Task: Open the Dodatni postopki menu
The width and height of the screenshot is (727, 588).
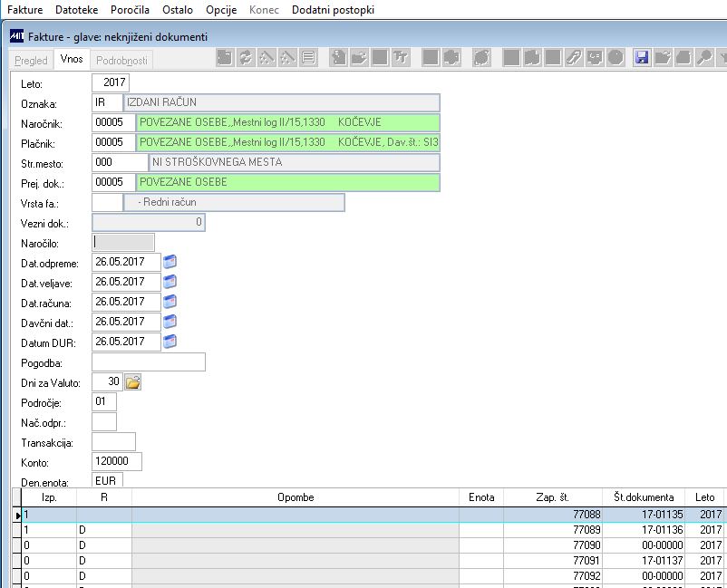Action: coord(333,10)
